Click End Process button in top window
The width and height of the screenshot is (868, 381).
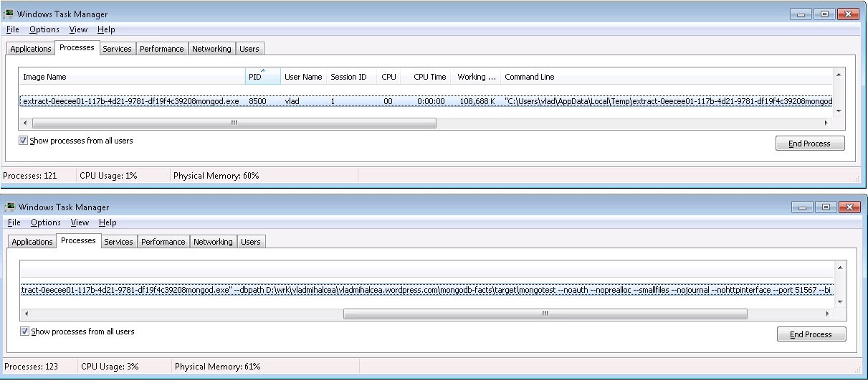pos(810,144)
